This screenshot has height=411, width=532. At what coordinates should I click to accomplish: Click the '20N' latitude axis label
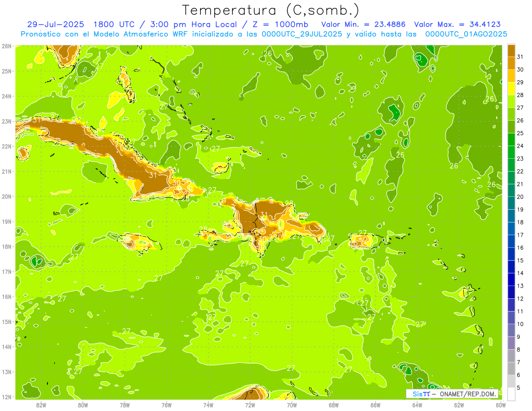(6, 196)
